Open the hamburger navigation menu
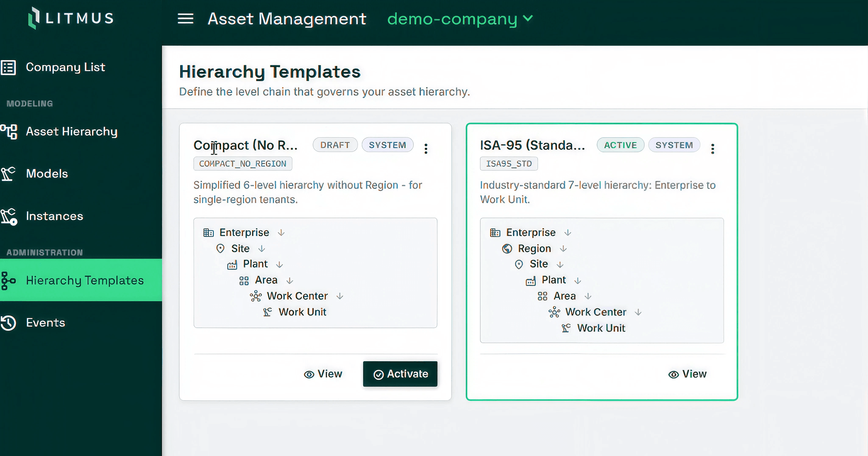 coord(185,18)
